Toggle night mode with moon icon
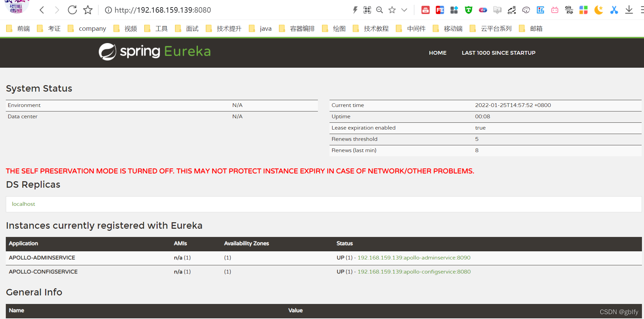 tap(599, 10)
